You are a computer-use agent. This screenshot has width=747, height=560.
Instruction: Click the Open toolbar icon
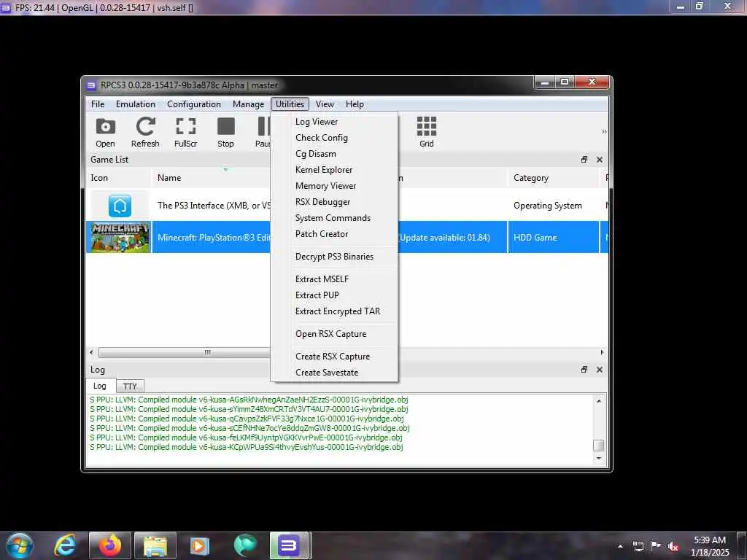105,132
